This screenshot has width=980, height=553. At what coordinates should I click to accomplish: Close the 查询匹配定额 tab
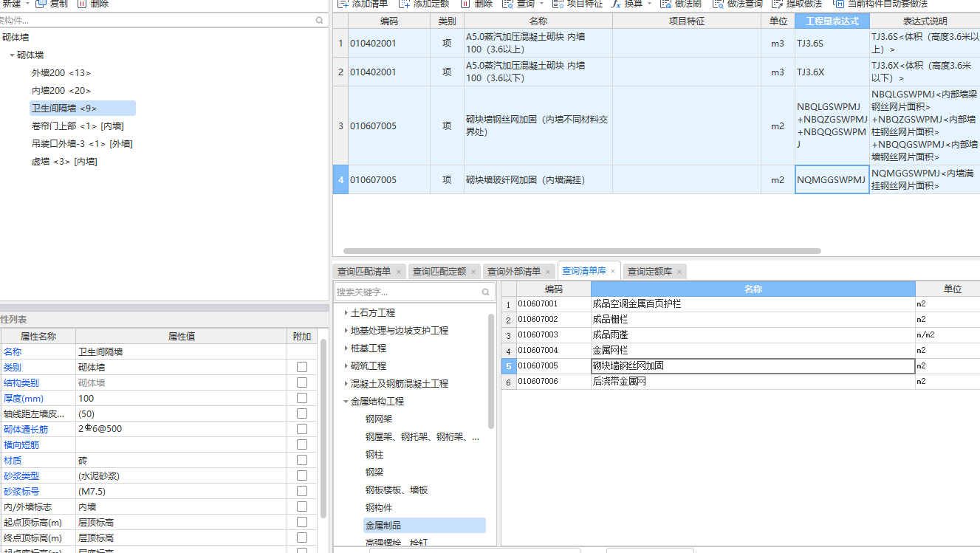coord(473,272)
